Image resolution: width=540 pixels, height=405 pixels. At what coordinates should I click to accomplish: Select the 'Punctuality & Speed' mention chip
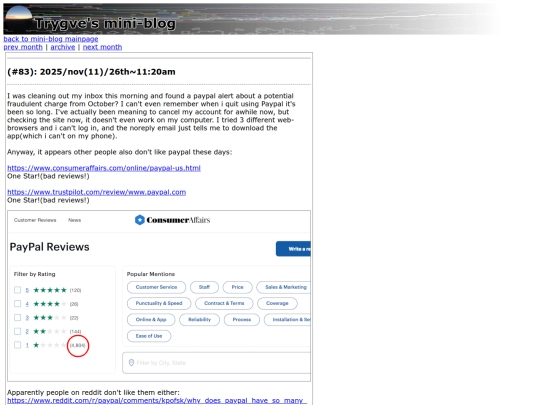[159, 303]
